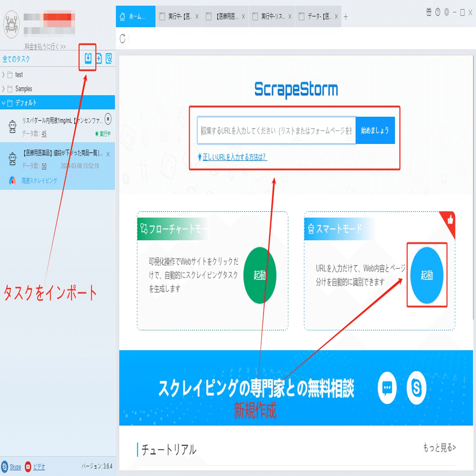Image resolution: width=476 pixels, height=476 pixels.
Task: Click robot icon of 【医療用医薬品】 task
Action: coord(12,159)
